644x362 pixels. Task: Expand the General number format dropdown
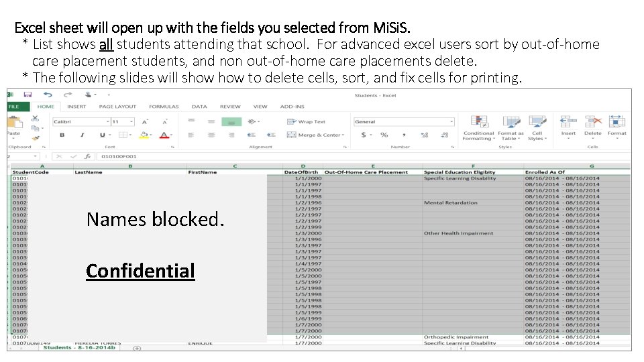(x=451, y=121)
